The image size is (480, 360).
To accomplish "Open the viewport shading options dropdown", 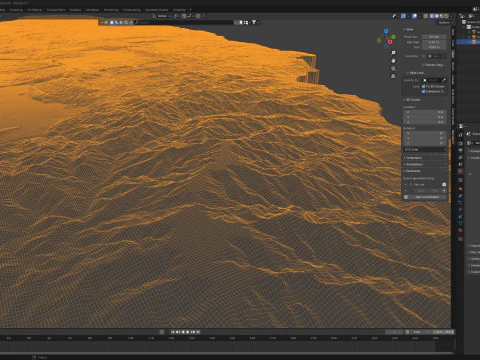I will pyautogui.click(x=451, y=16).
